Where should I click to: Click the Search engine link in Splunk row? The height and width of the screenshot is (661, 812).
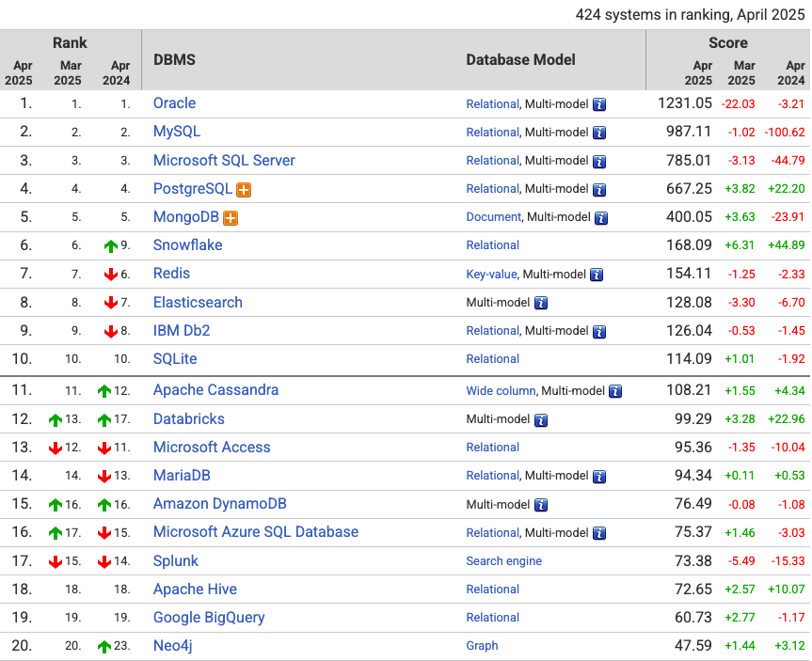tap(504, 561)
